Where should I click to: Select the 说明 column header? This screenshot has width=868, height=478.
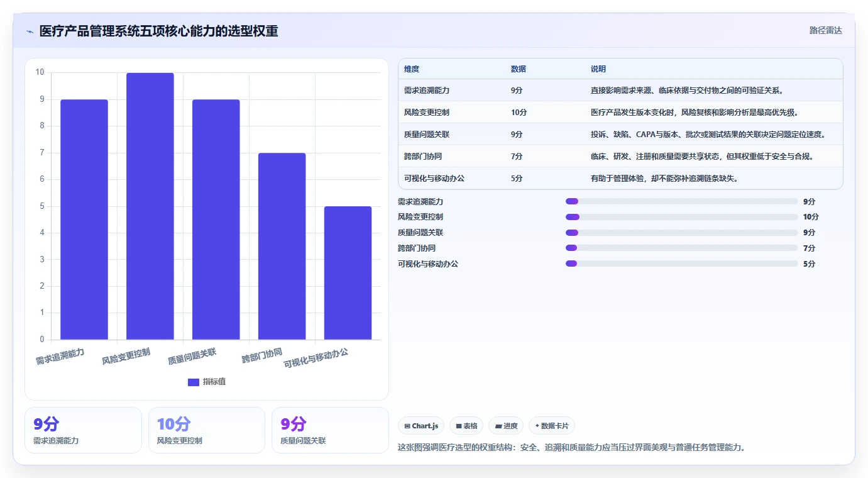click(598, 69)
